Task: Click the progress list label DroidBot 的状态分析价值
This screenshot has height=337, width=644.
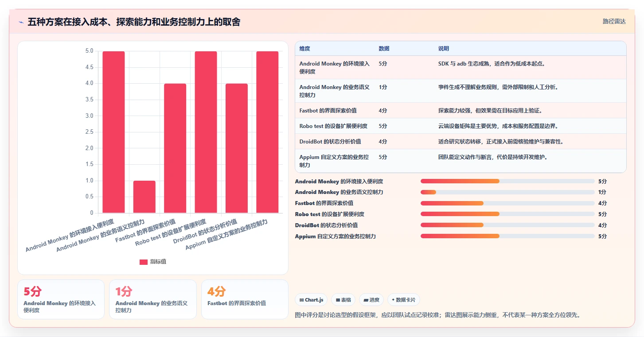Action: pos(326,225)
